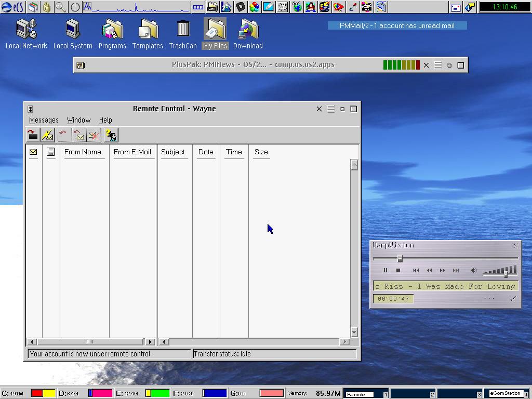
Task: Open the Help menu in Remote Control
Action: tap(105, 120)
